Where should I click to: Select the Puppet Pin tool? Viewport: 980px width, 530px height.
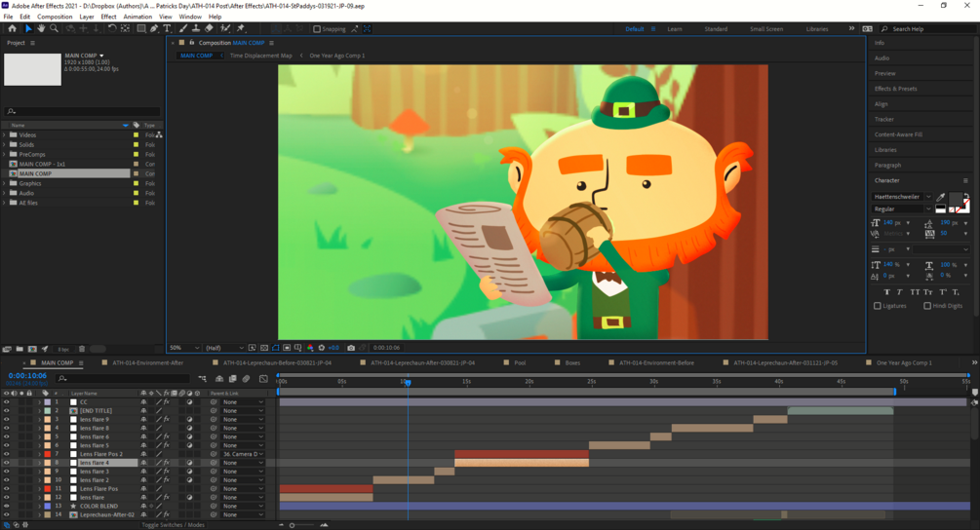click(x=241, y=28)
